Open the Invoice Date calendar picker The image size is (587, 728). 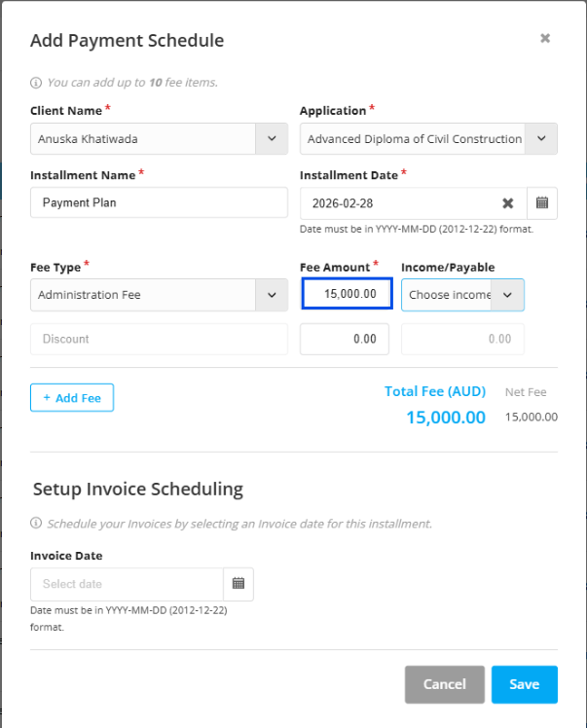pos(238,584)
